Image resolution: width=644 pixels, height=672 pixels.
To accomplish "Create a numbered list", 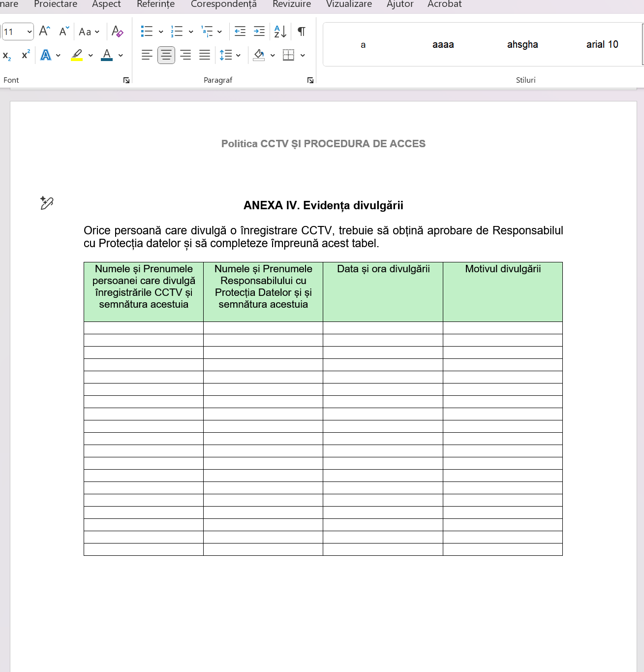I will (x=177, y=32).
